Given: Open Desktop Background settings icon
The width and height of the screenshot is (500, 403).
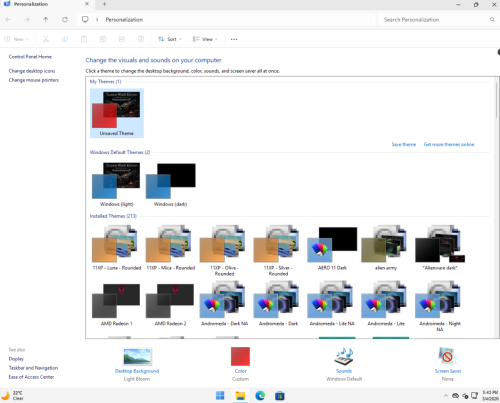Looking at the screenshot, I should (x=137, y=356).
